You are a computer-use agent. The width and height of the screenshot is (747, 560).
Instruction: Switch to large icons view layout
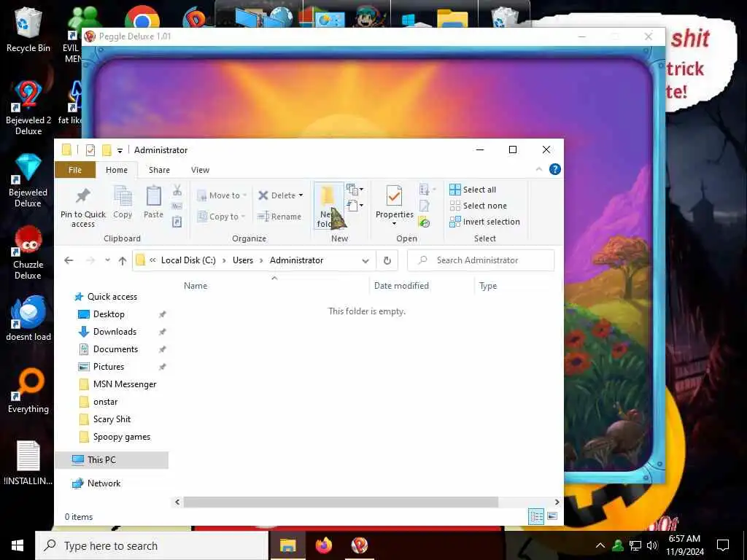pyautogui.click(x=552, y=516)
